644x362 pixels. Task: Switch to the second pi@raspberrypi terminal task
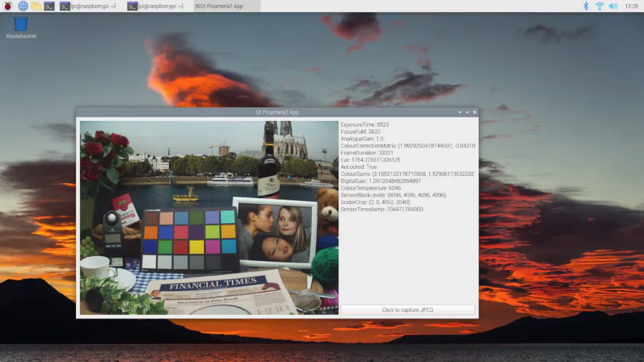click(155, 6)
